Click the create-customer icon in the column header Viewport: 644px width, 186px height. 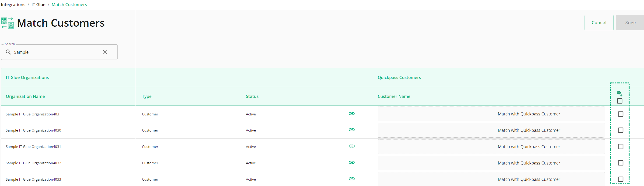click(x=620, y=94)
